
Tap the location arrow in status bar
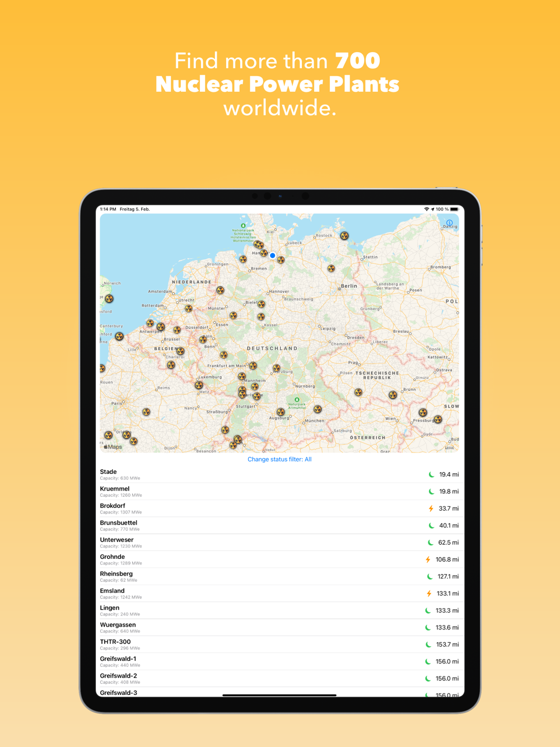433,209
